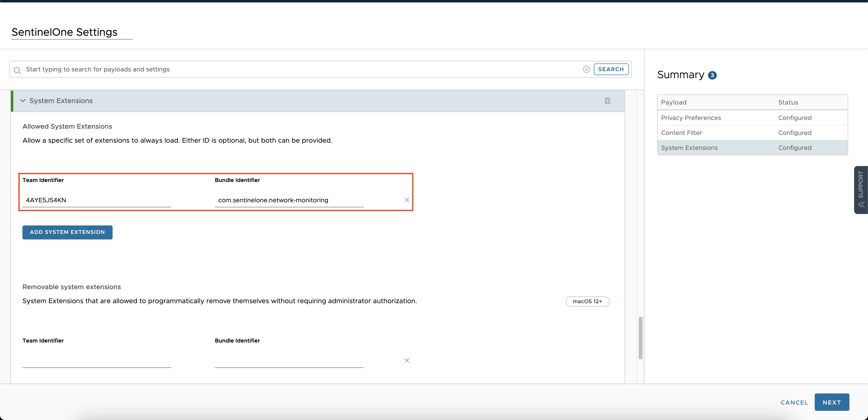Screen dimensions: 868x420
Task: Click Configured status for Content Filter
Action: tap(794, 133)
